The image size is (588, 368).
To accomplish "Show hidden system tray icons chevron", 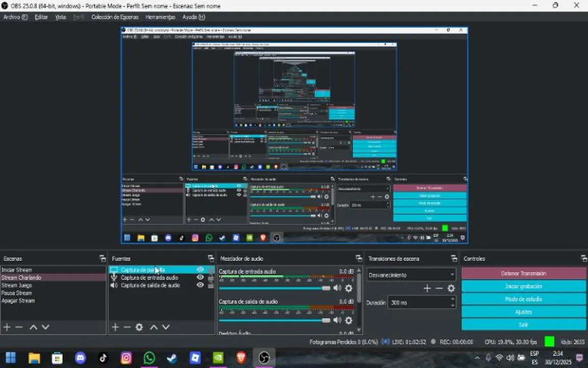I will pyautogui.click(x=477, y=358).
